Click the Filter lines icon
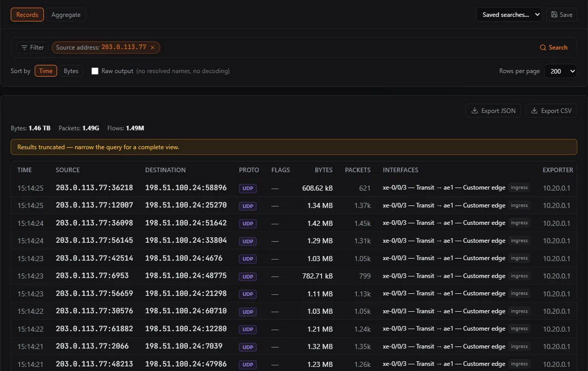Image resolution: width=588 pixels, height=371 pixels. click(24, 48)
